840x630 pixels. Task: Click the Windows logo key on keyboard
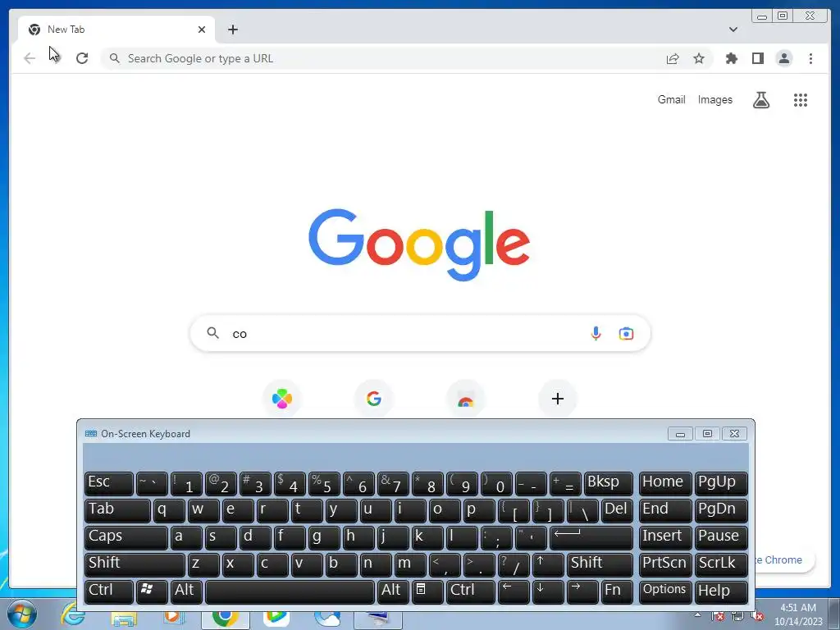point(152,591)
